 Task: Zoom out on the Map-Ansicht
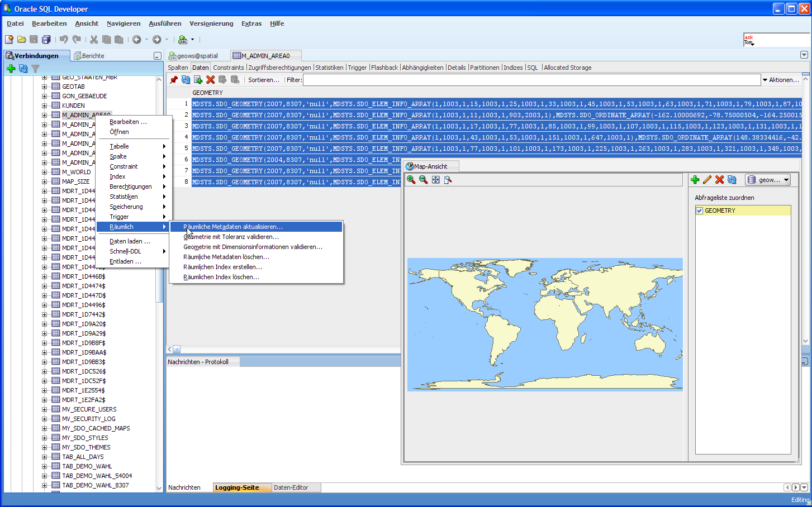coord(423,180)
